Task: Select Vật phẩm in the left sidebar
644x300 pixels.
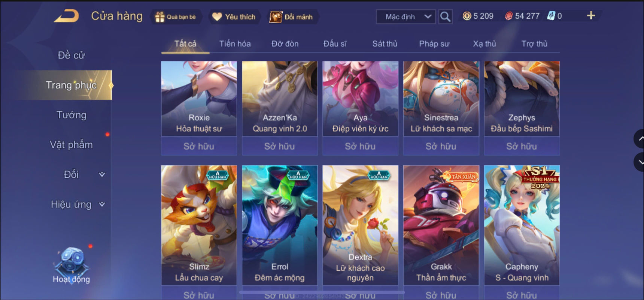Action: tap(71, 145)
